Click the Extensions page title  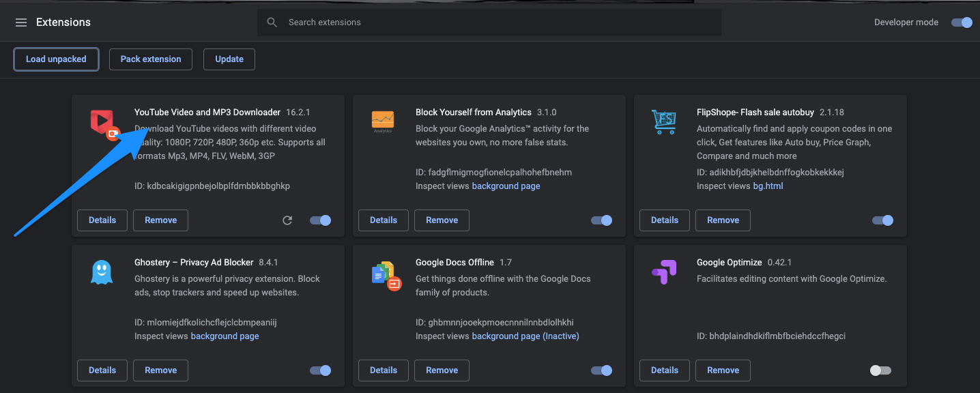tap(63, 23)
